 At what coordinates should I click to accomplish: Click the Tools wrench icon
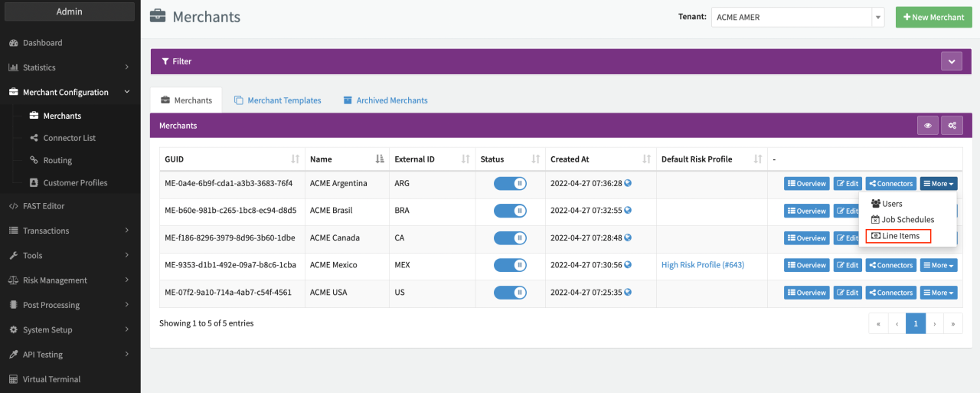tap(13, 255)
